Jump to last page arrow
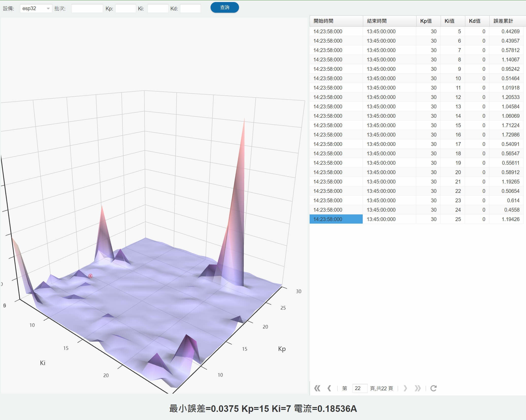This screenshot has width=526, height=420. pos(418,388)
